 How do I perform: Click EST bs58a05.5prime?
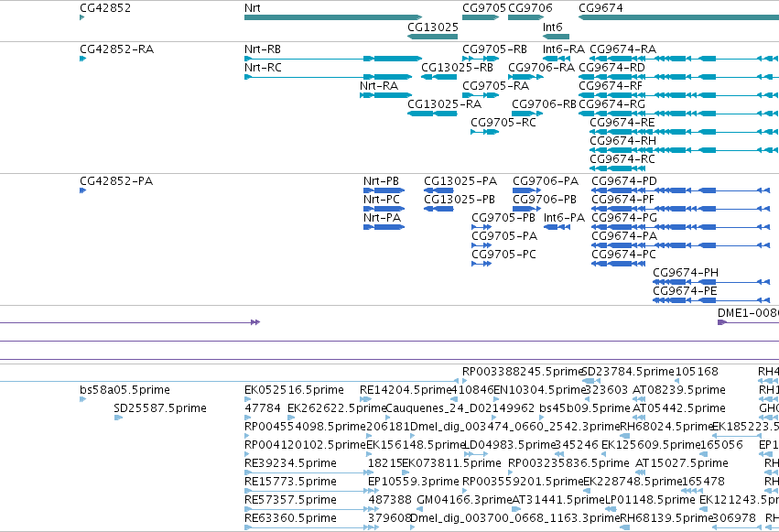click(82, 399)
